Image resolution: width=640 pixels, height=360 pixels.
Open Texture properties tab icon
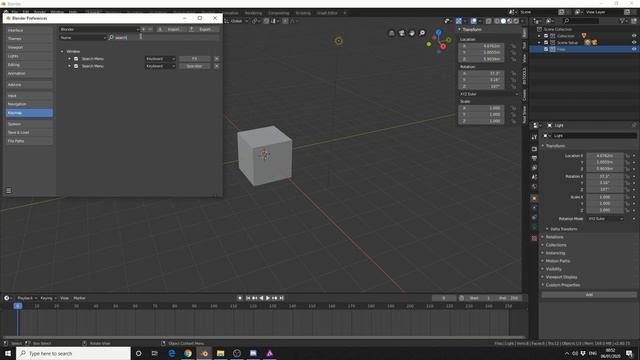tap(534, 238)
